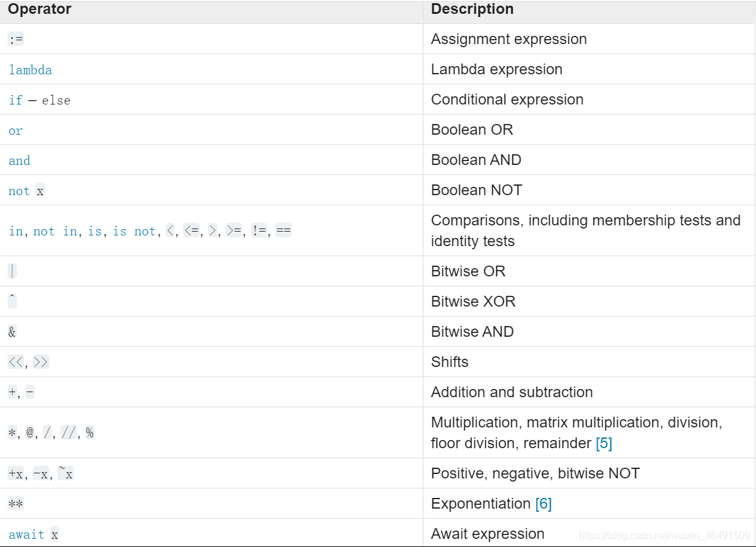Click the Operator column header
The height and width of the screenshot is (547, 756).
(x=40, y=9)
